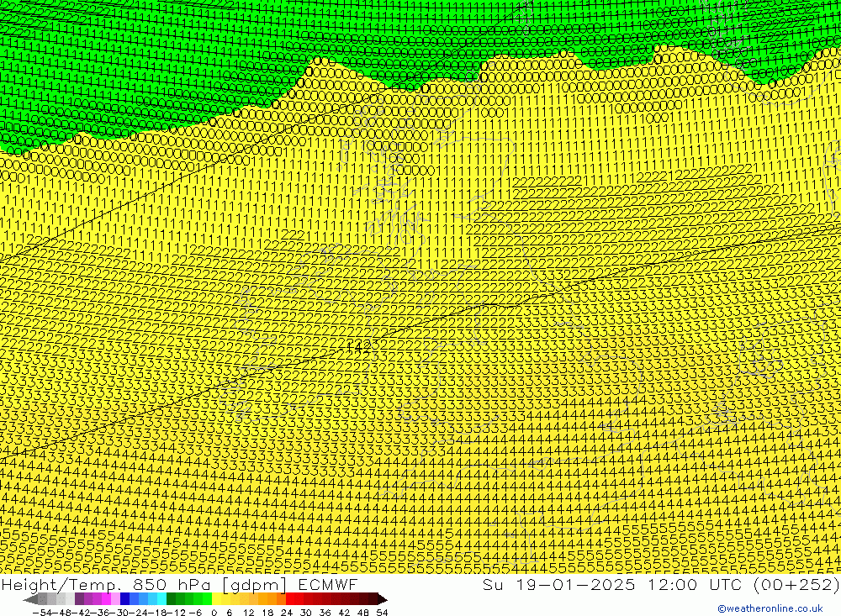Click the 0 label under color scale
This screenshot has width=841, height=616.
point(214,612)
